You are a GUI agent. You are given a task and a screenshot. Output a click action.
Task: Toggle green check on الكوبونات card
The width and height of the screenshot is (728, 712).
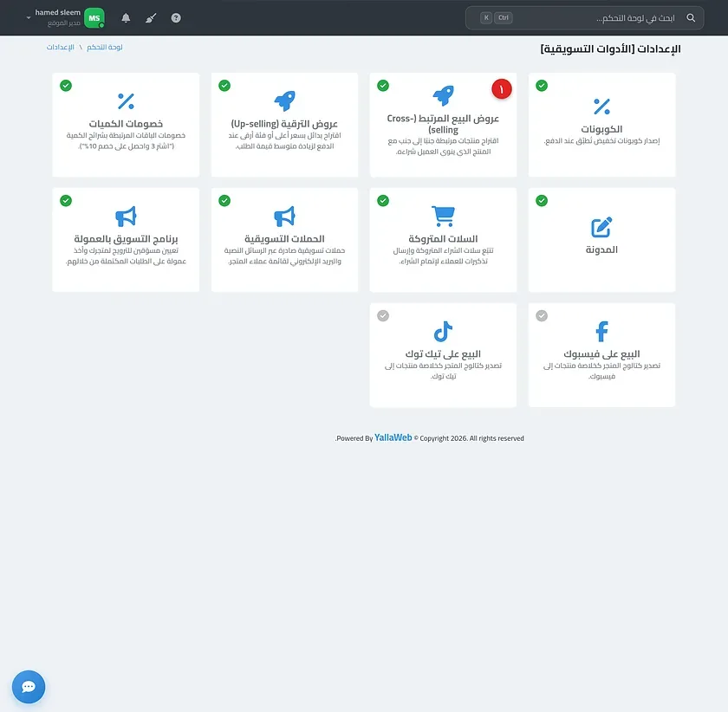(x=542, y=86)
